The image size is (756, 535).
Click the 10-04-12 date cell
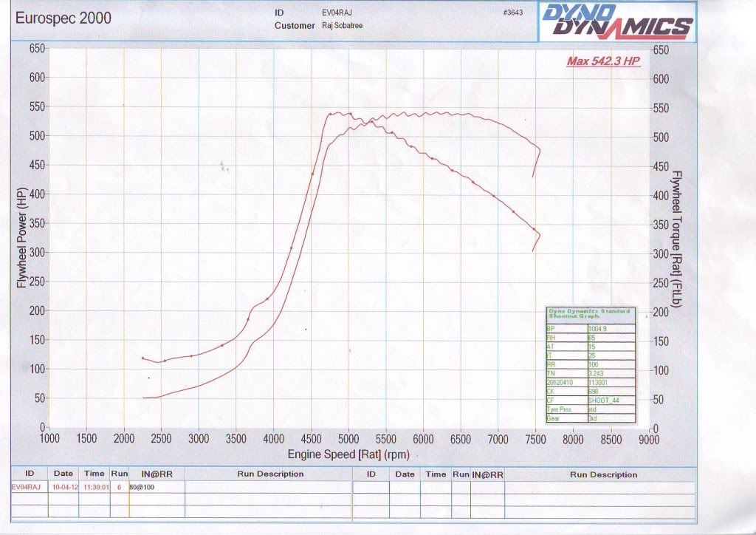[x=64, y=488]
